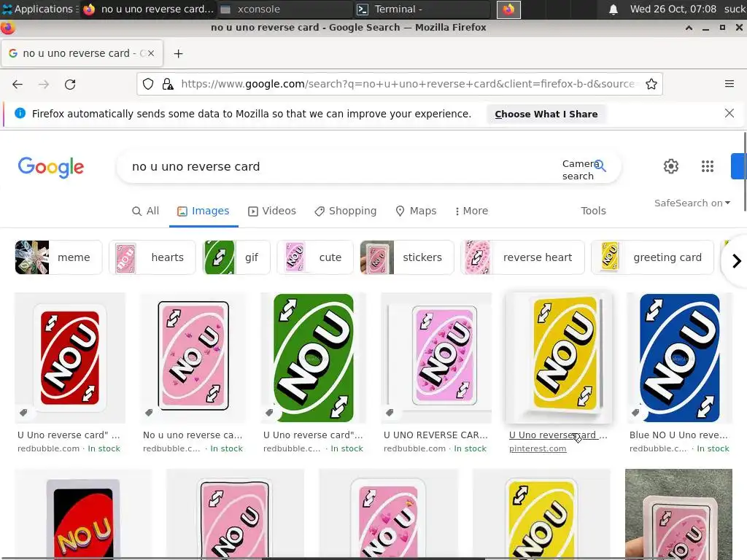Filter by the reverse heart chip
The height and width of the screenshot is (560, 747).
pos(522,257)
